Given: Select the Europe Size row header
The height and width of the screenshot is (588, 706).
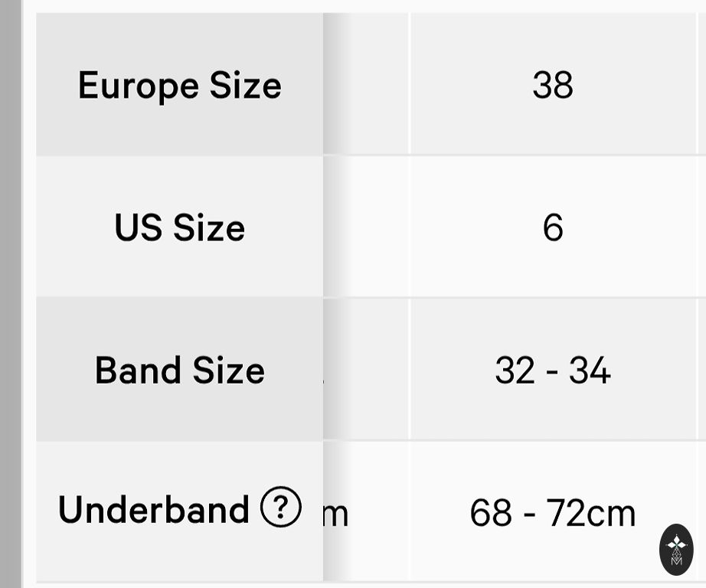Looking at the screenshot, I should (x=179, y=85).
